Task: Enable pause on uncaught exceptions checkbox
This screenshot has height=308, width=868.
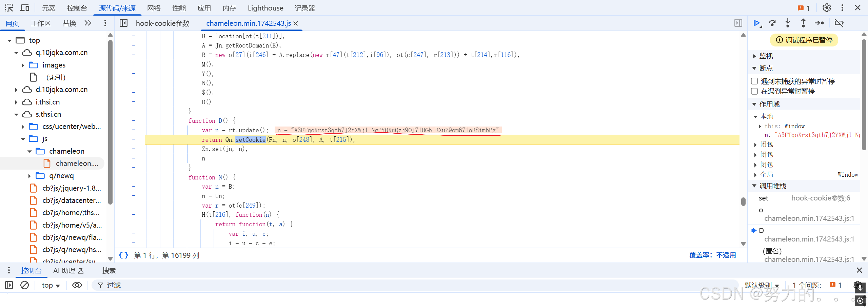Action: click(x=754, y=81)
